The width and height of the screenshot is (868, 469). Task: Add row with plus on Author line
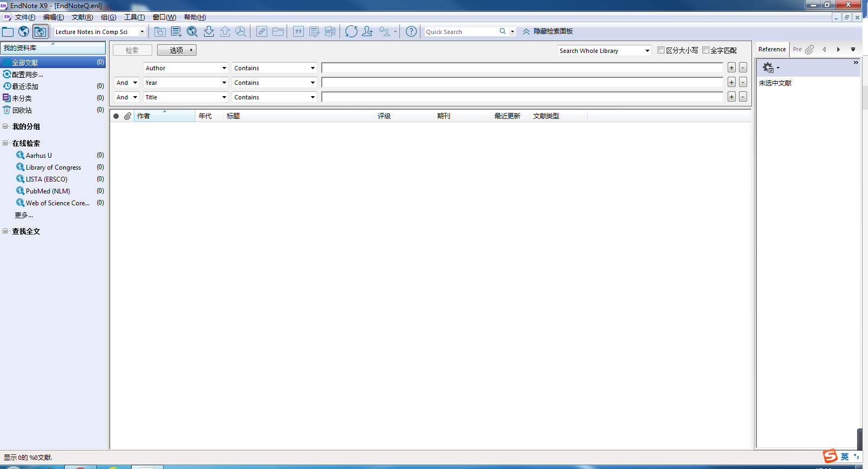point(731,68)
